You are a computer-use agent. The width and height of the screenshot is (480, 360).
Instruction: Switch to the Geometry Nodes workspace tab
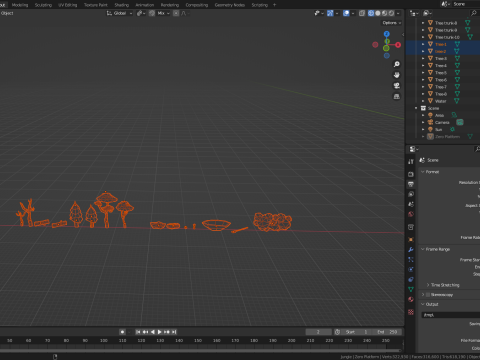coord(230,5)
